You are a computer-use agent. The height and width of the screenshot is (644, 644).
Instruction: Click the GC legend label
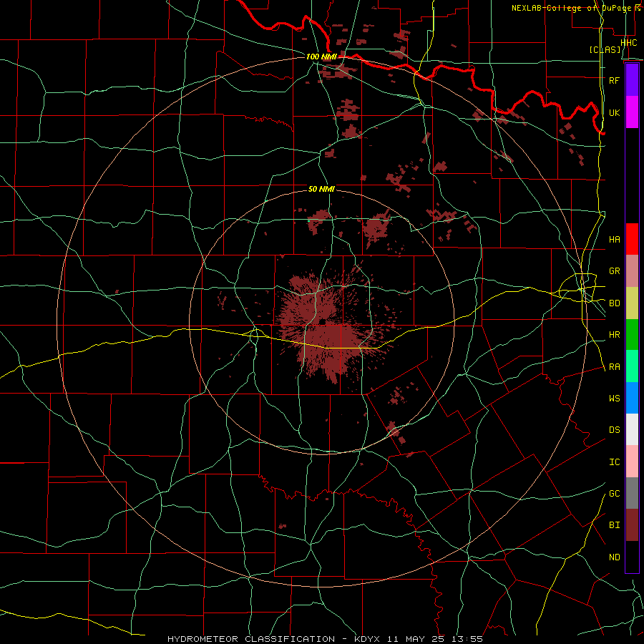click(614, 494)
